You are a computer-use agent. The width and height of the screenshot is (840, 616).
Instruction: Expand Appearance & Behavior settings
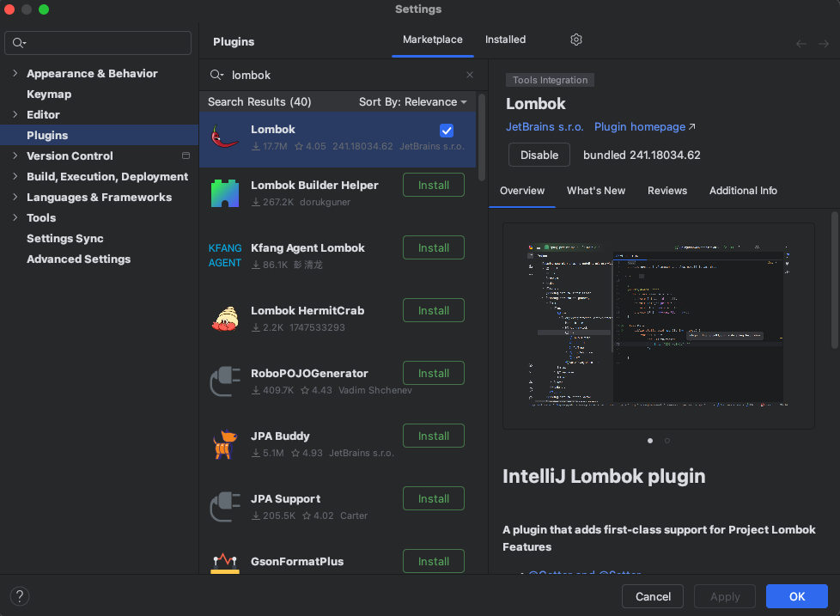tap(15, 73)
